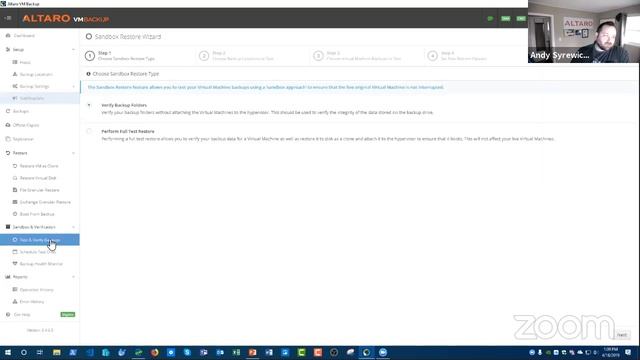The image size is (640, 360).
Task: Click the Next button
Action: click(x=622, y=335)
